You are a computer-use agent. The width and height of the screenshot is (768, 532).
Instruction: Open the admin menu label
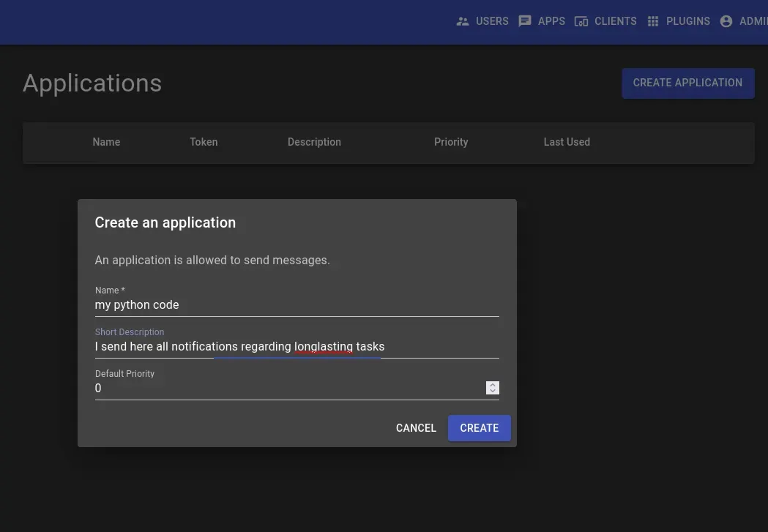pyautogui.click(x=753, y=21)
